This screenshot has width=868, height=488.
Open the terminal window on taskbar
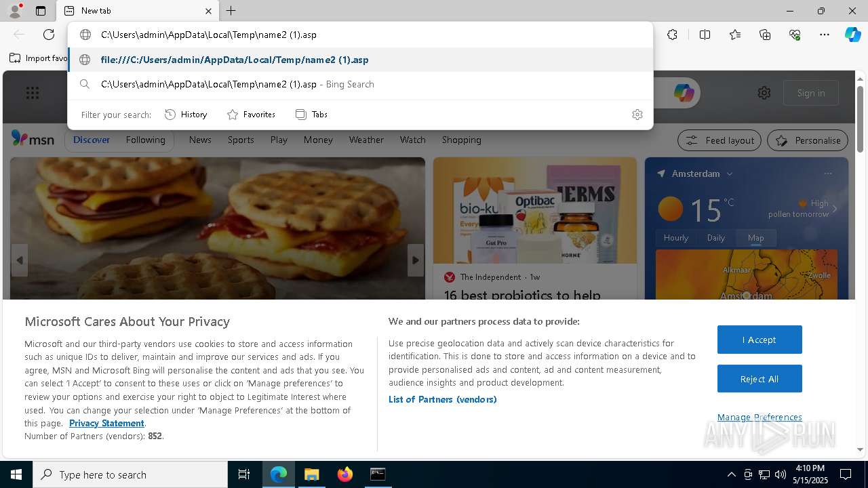click(378, 474)
